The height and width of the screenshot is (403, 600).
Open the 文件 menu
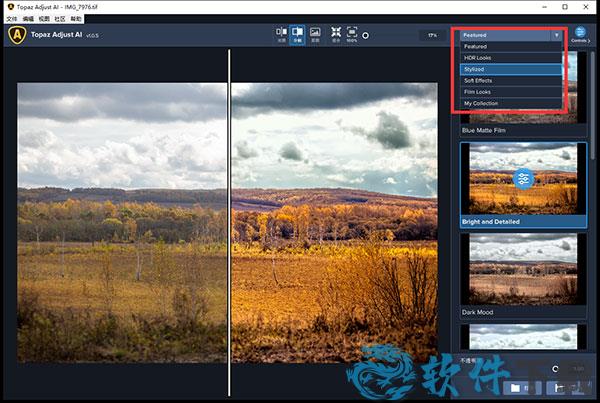(x=12, y=18)
